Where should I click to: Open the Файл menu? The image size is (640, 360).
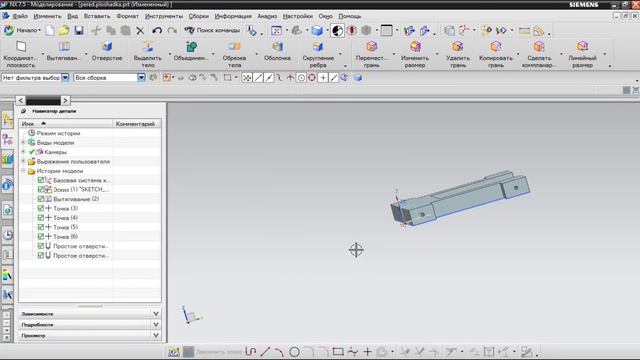click(20, 16)
